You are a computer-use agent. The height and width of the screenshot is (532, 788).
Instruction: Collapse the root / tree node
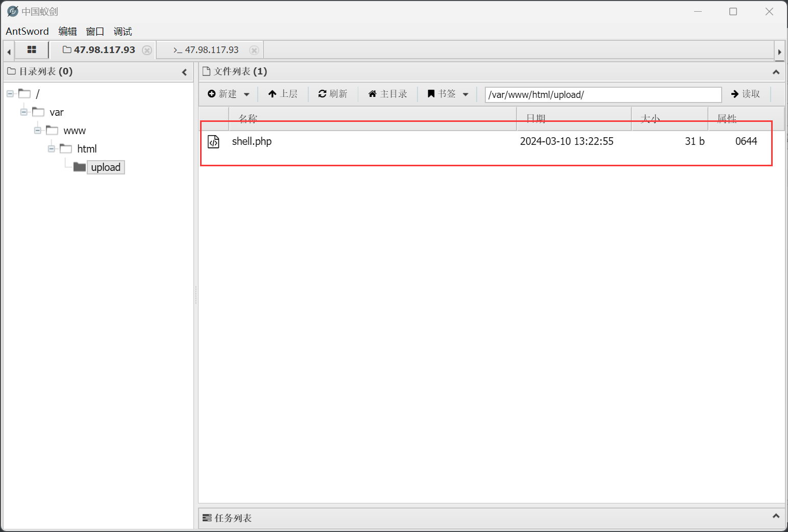[x=10, y=94]
